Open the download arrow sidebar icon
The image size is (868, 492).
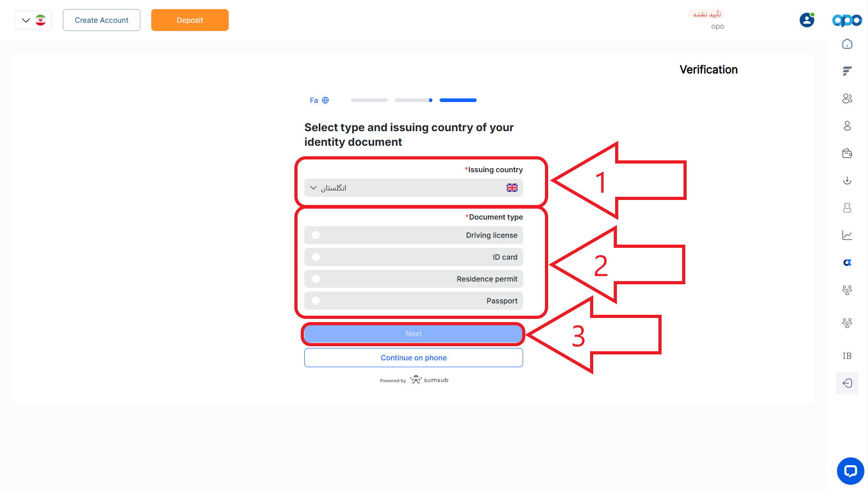847,180
